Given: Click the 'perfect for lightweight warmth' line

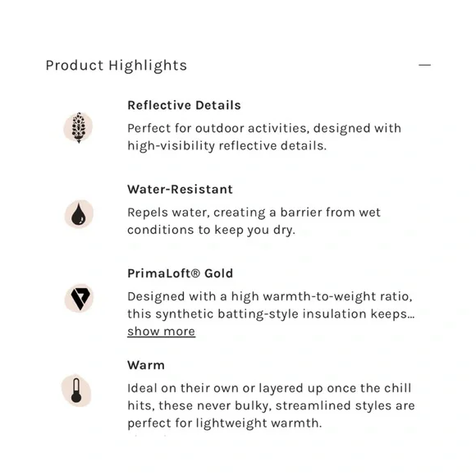Looking at the screenshot, I should [x=224, y=423].
